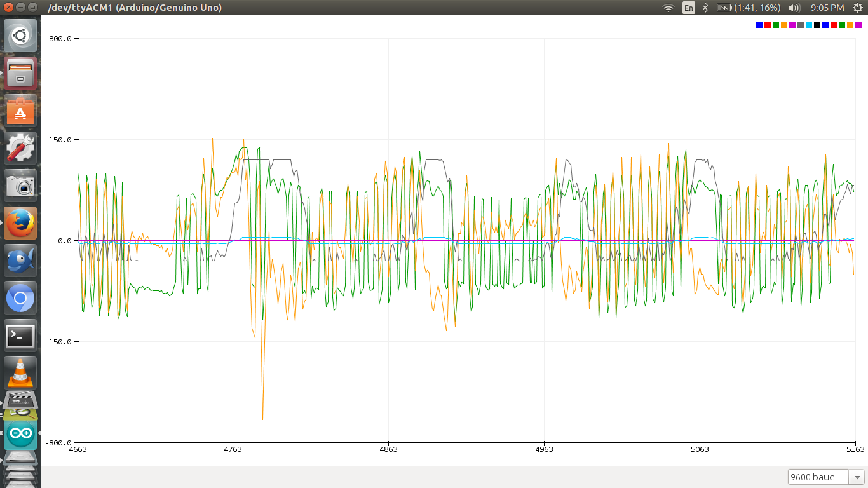The image size is (868, 488).
Task: Launch the Terminal from the dock
Action: coord(20,335)
